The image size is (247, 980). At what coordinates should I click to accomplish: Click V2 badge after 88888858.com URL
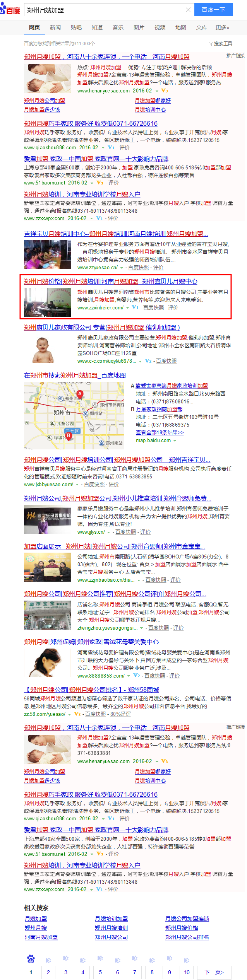[137, 676]
